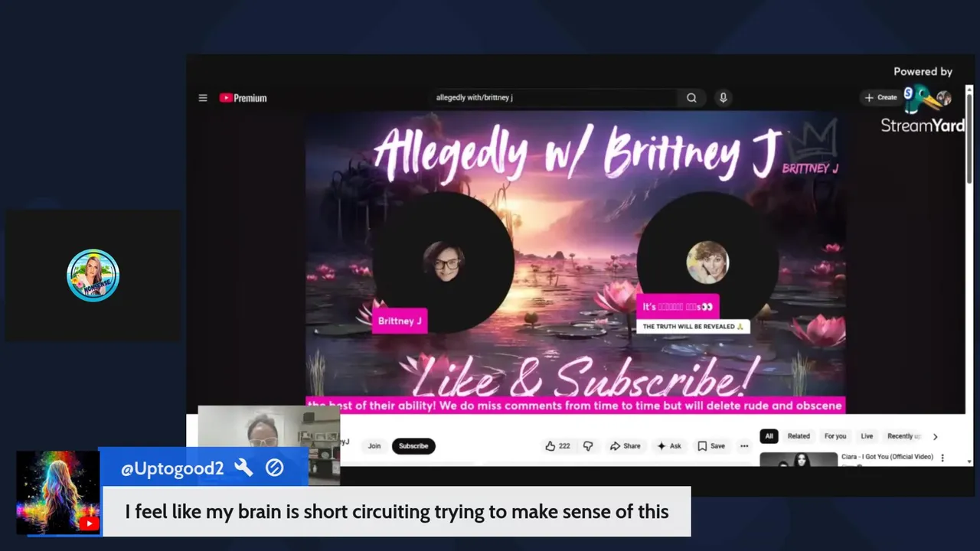Click the right guest face circle
The width and height of the screenshot is (980, 551).
coord(707,262)
